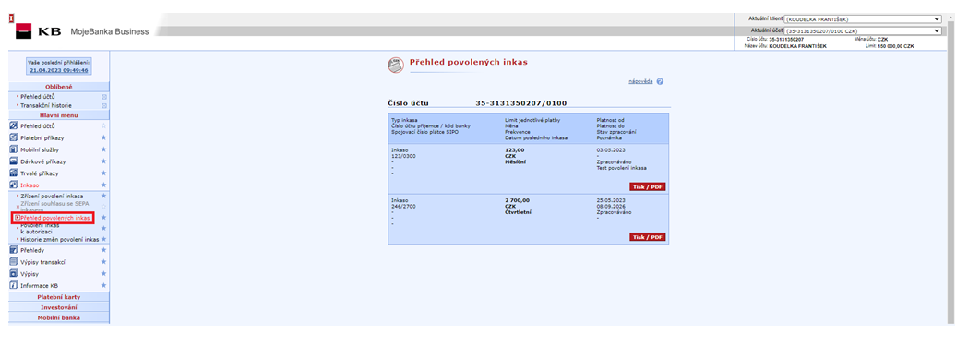Click the account number 35-3131350207/0100 heading
980x346 pixels.
521,103
